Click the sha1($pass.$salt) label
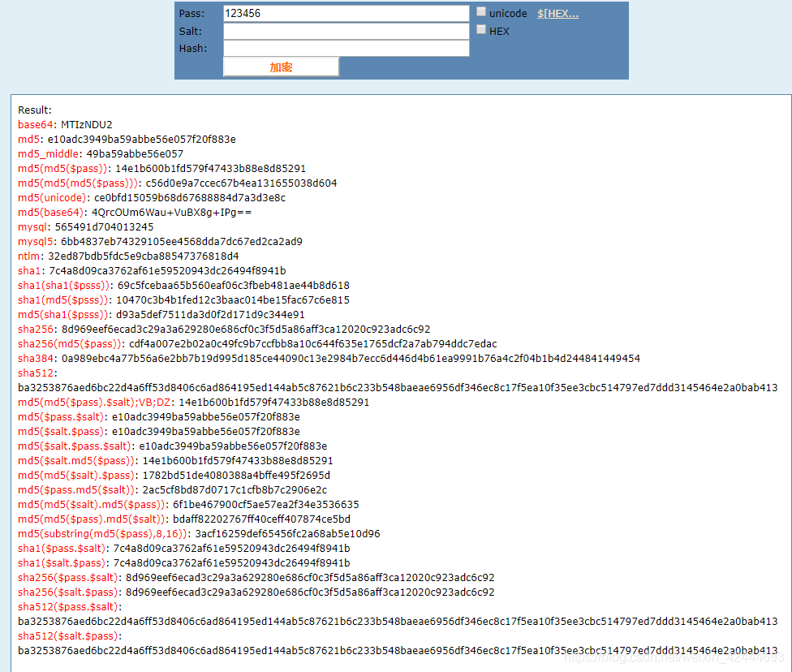The image size is (792, 672). click(x=62, y=549)
